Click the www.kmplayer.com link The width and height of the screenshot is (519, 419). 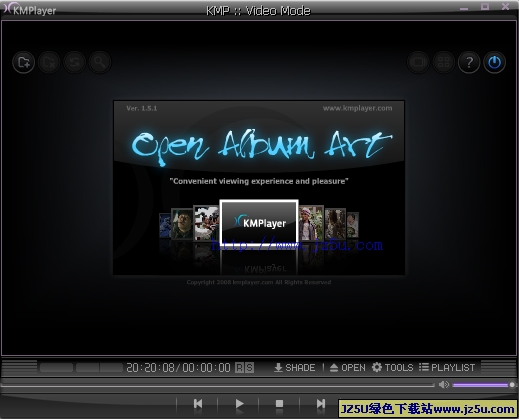pyautogui.click(x=357, y=108)
